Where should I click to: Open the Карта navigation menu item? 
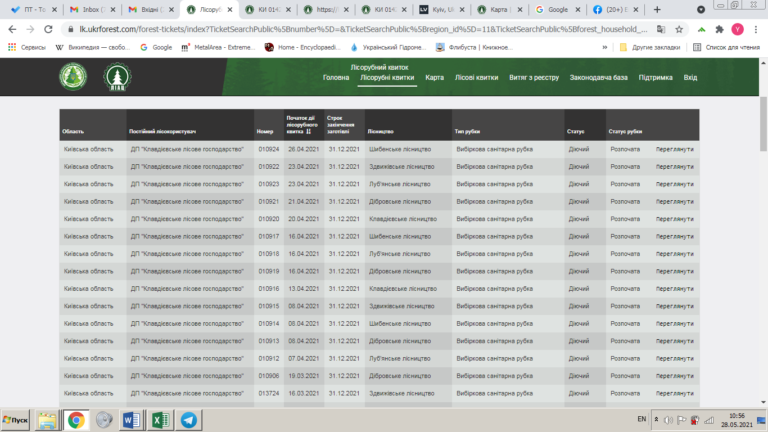(x=434, y=77)
